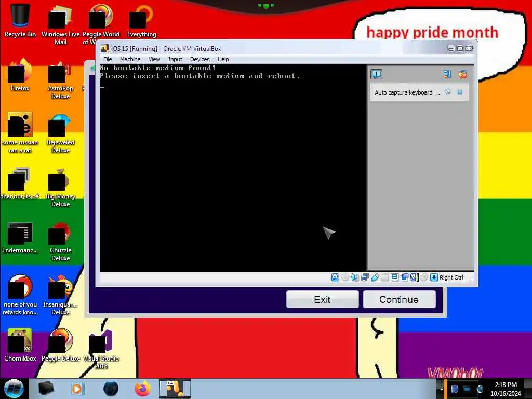Select the Visual Studio 2015 desktop icon

click(101, 349)
